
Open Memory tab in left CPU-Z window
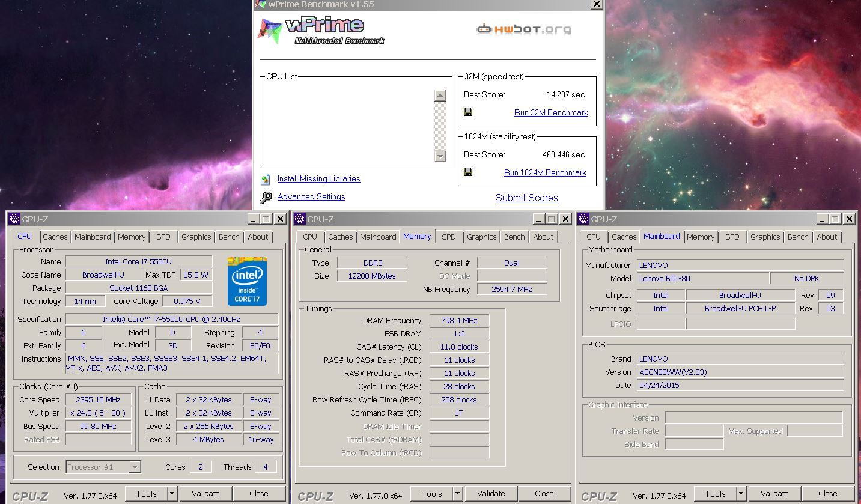pos(132,237)
